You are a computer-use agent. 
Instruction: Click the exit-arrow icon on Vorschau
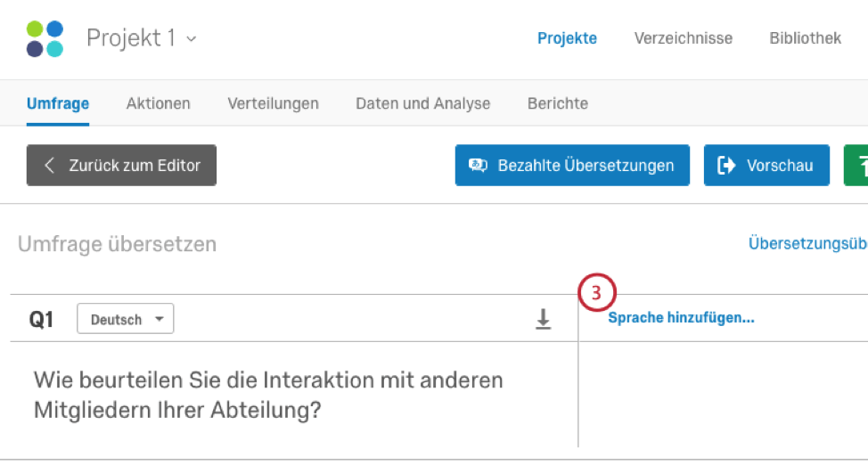[x=726, y=165]
